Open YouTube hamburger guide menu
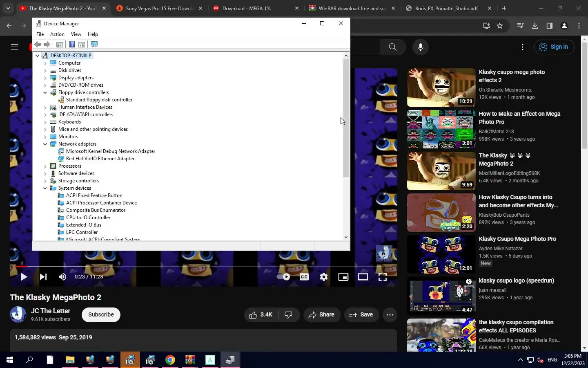588x368 pixels. point(15,47)
